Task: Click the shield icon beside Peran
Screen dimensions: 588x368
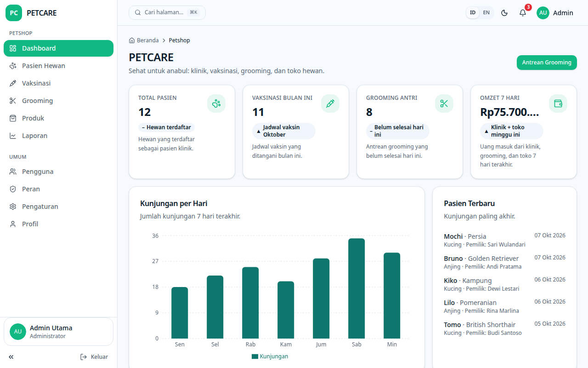Action: pos(13,189)
